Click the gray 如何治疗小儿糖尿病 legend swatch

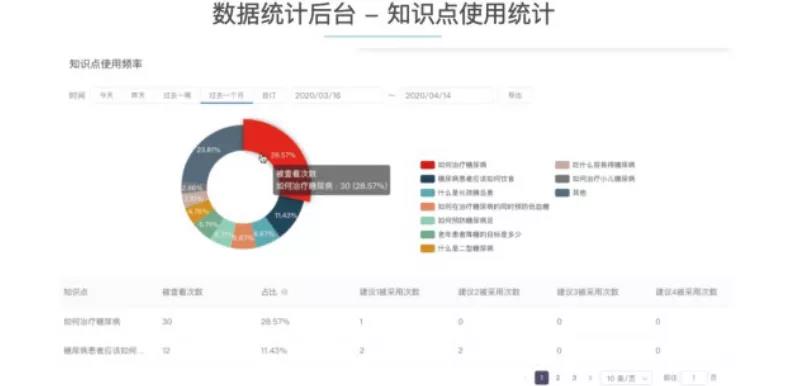tap(562, 179)
